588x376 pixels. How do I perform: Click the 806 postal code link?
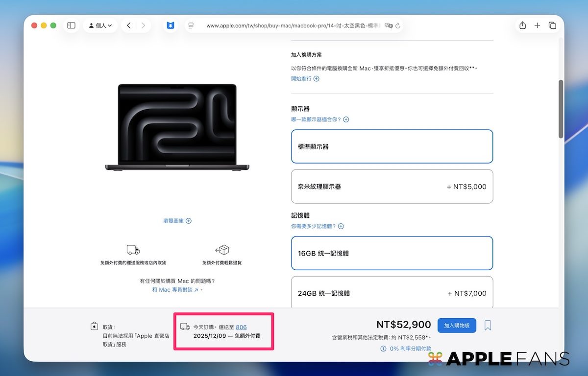(241, 327)
